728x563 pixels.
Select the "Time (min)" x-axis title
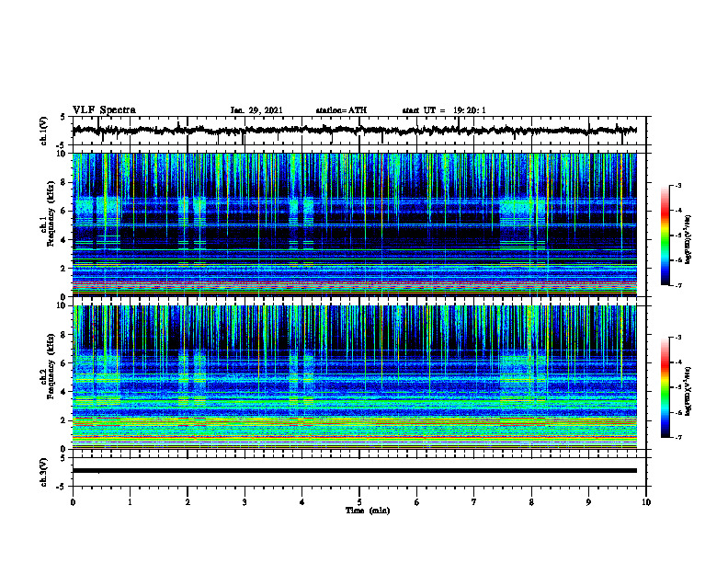[x=368, y=511]
